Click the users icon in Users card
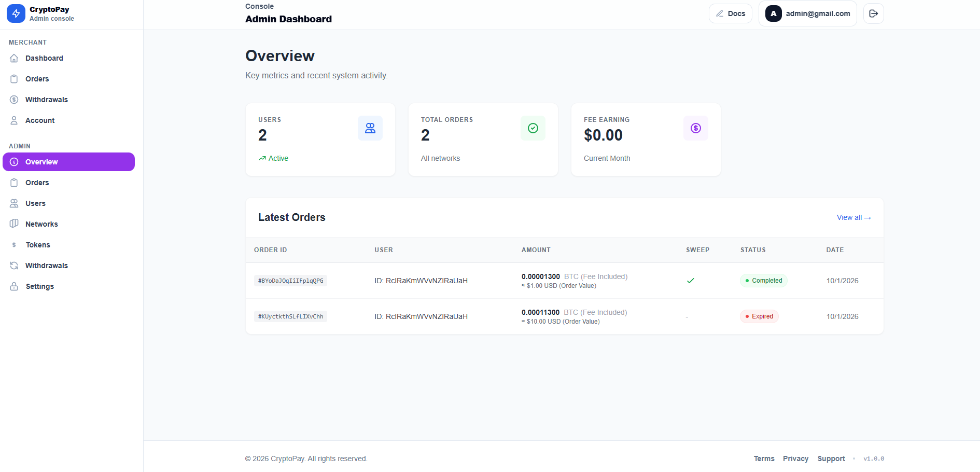This screenshot has width=980, height=472. pyautogui.click(x=370, y=128)
